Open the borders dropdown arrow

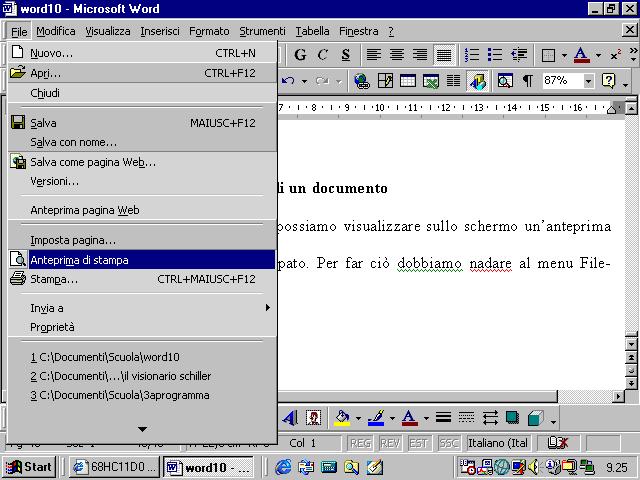(x=564, y=55)
